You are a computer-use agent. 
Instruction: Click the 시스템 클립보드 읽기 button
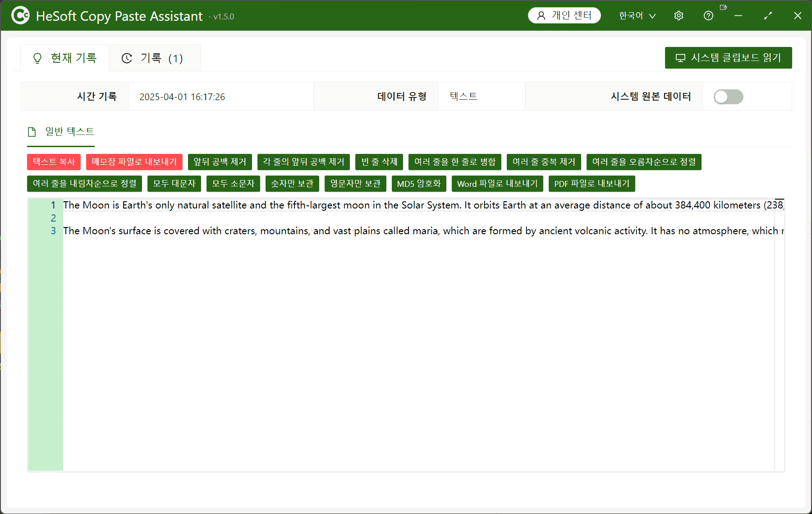pyautogui.click(x=728, y=58)
